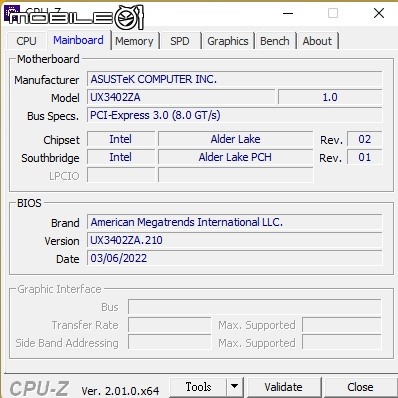Click the version text Ver. 2.01.0.x64
Image resolution: width=398 pixels, height=398 pixels.
[x=120, y=391]
